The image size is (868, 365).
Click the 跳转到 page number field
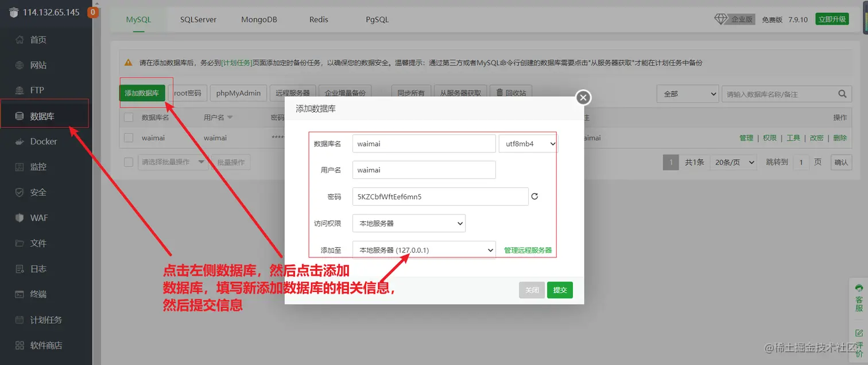pyautogui.click(x=801, y=162)
